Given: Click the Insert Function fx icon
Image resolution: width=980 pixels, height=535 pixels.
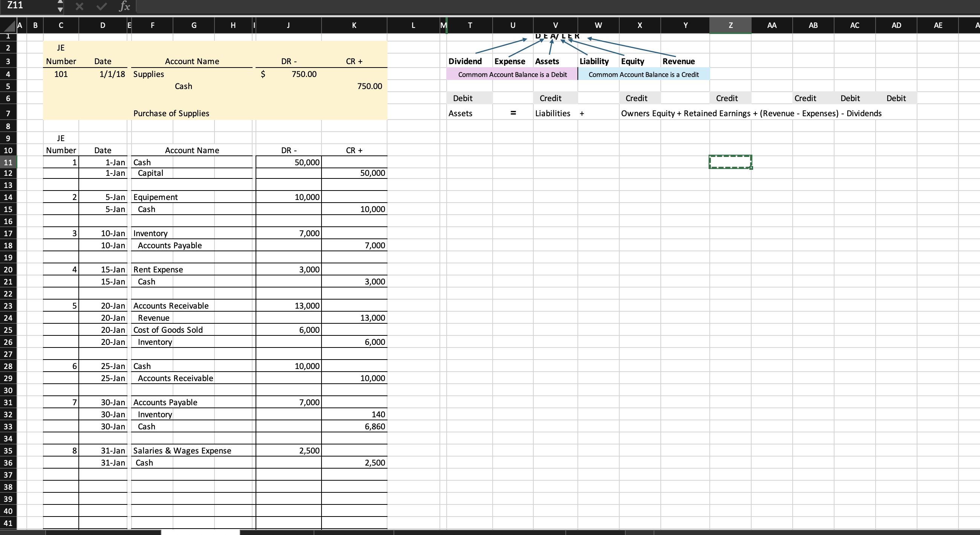Looking at the screenshot, I should [124, 6].
